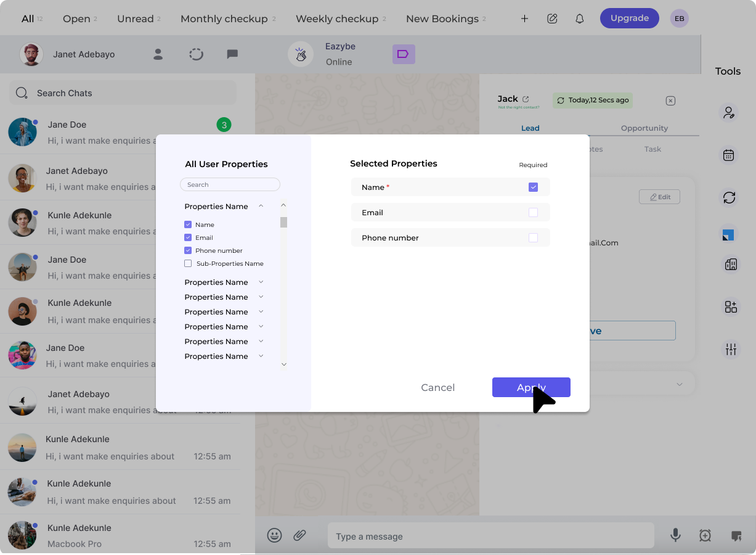This screenshot has width=756, height=555.
Task: Expand the second Properties Name group
Action: click(x=261, y=282)
